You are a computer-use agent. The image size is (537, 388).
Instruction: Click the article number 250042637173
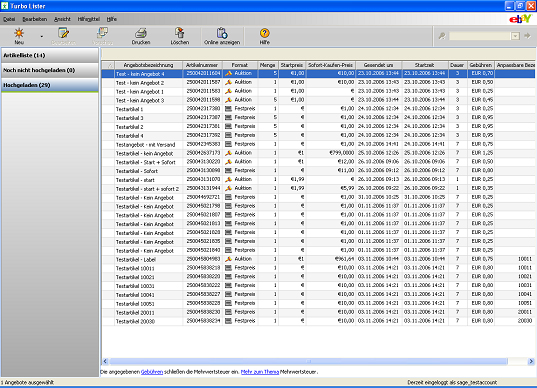click(x=203, y=153)
